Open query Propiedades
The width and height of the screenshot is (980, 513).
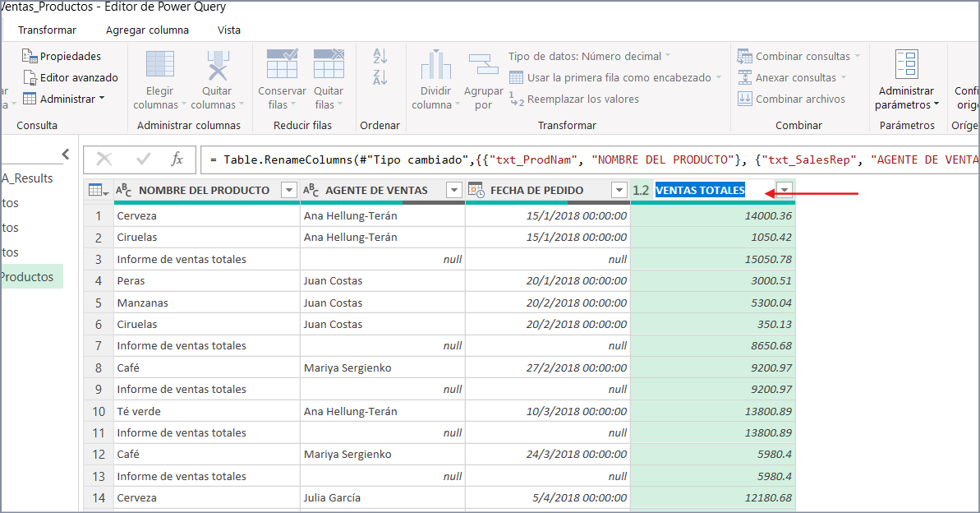[62, 56]
